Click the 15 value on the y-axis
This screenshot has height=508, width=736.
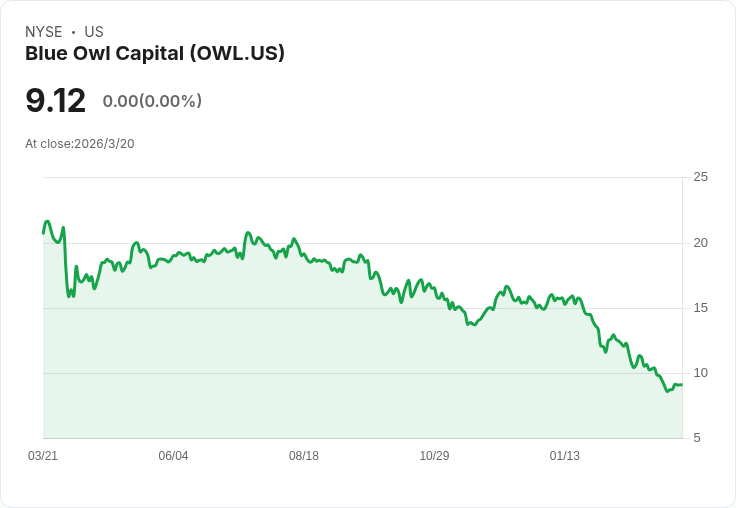701,308
